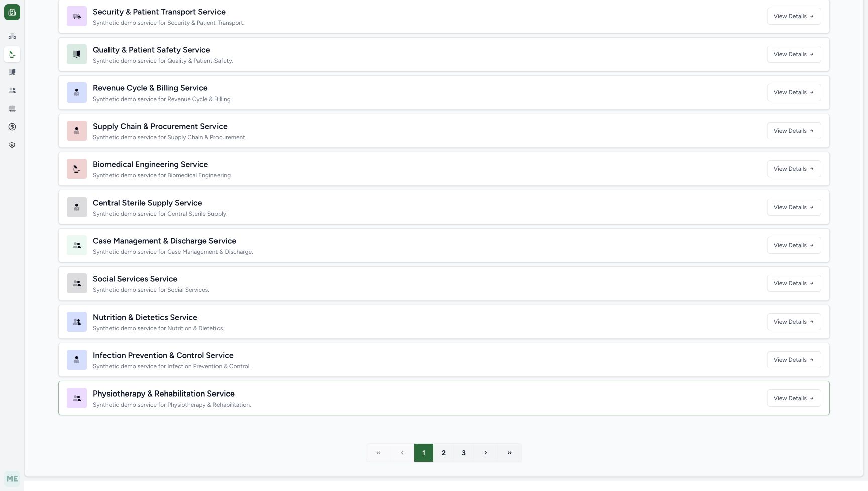View Details for Case Management & Discharge
The height and width of the screenshot is (491, 868).
[x=794, y=245]
